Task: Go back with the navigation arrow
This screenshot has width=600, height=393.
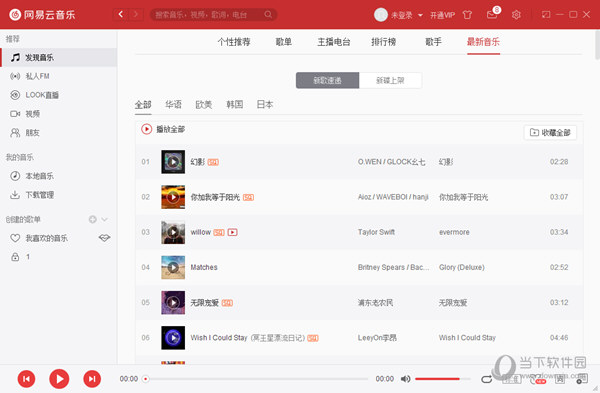Action: click(x=121, y=15)
